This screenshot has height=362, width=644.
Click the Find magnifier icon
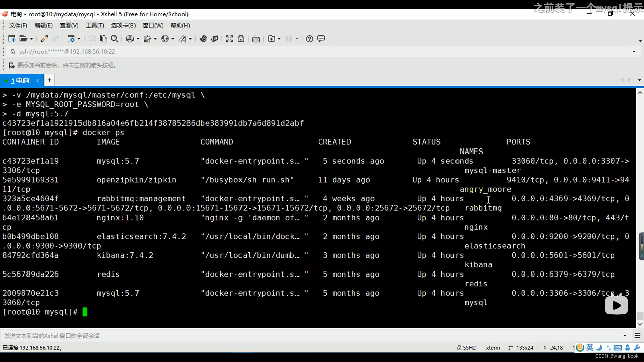[x=114, y=39]
